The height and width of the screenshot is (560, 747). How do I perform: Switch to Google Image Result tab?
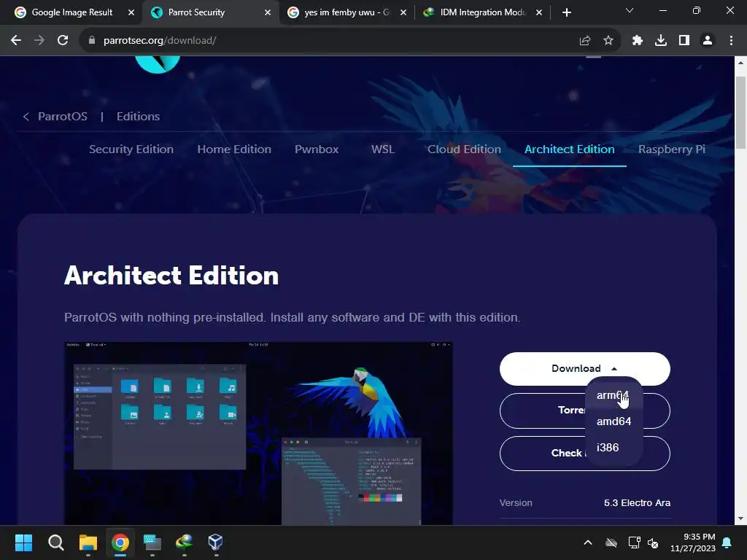(72, 12)
